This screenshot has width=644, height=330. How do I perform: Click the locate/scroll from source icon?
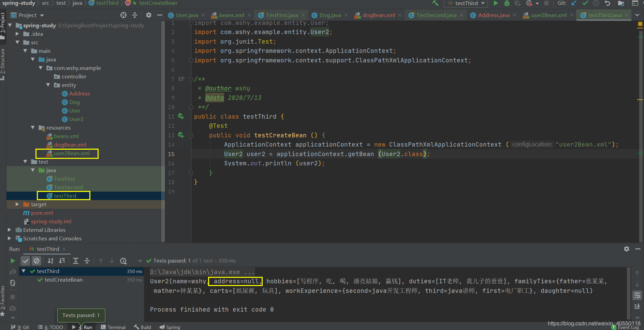[x=123, y=15]
